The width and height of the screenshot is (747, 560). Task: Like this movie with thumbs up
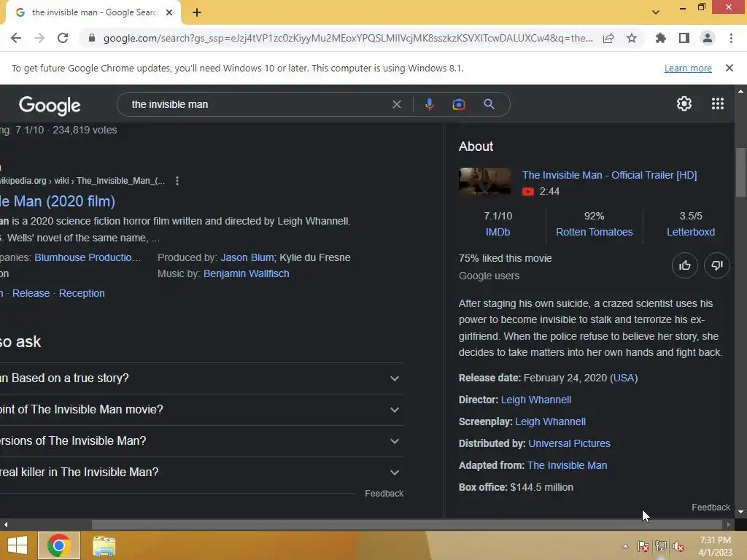pos(684,265)
